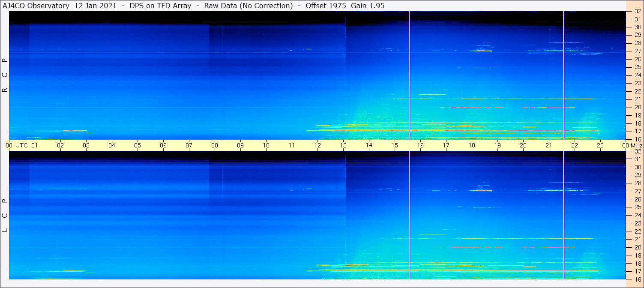
Task: Click the 22 hour tick on time axis
Action: tap(575, 145)
